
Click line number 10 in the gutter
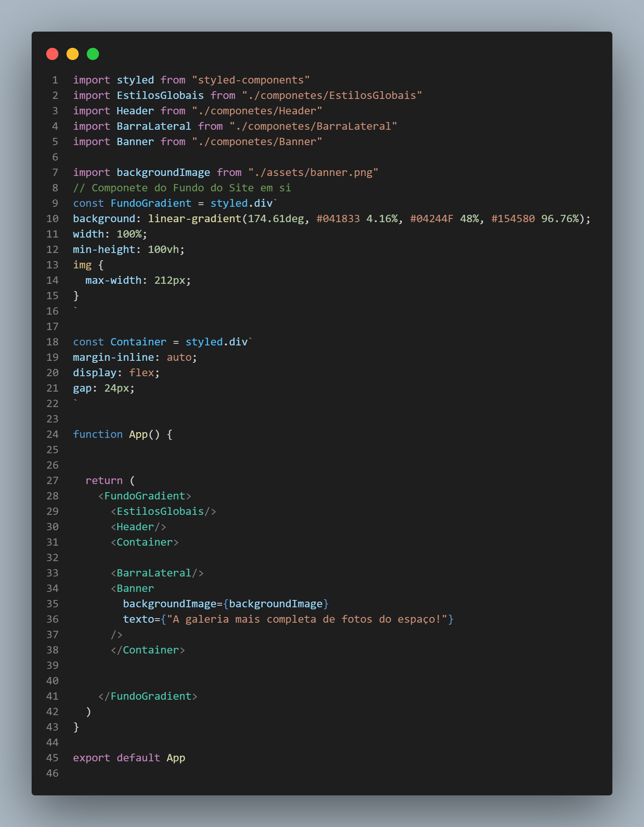(x=52, y=219)
